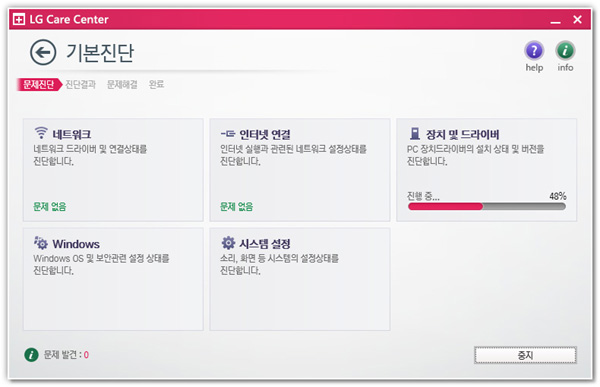Click the 문제 없음 status under 인터넷 연결
Viewport: 600px width, 387px height.
point(236,207)
